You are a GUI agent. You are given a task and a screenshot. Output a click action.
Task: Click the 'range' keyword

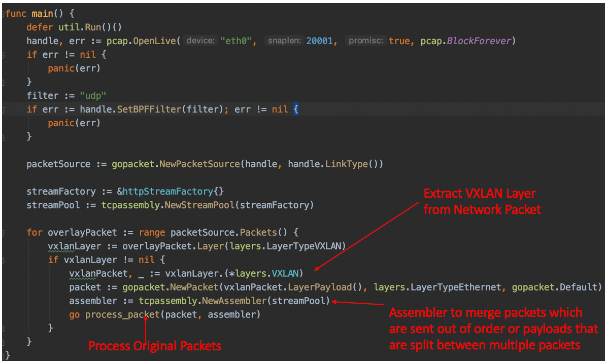click(152, 233)
